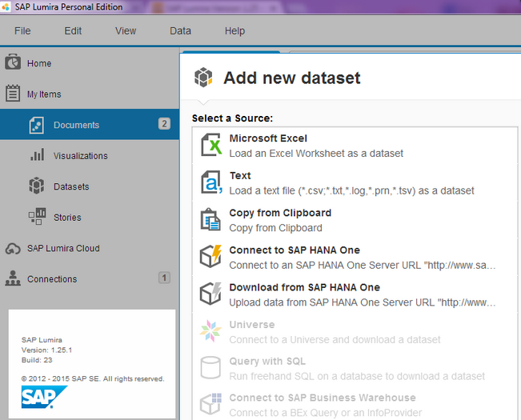Viewport: 521px width, 420px height.
Task: Click the SAP Lumira title bar app icon
Action: [6, 6]
